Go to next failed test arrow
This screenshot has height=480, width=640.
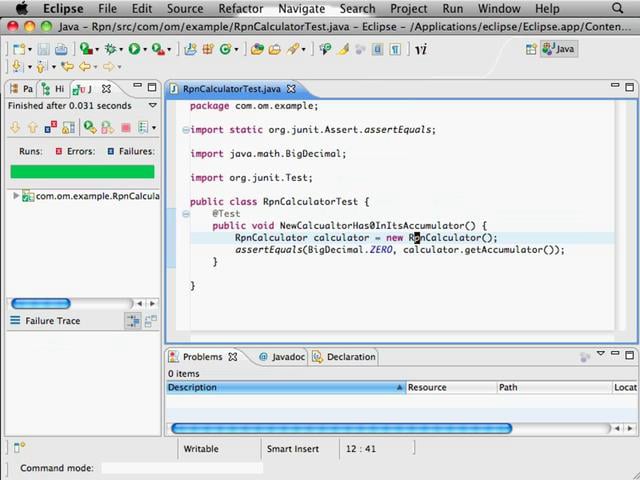point(15,128)
